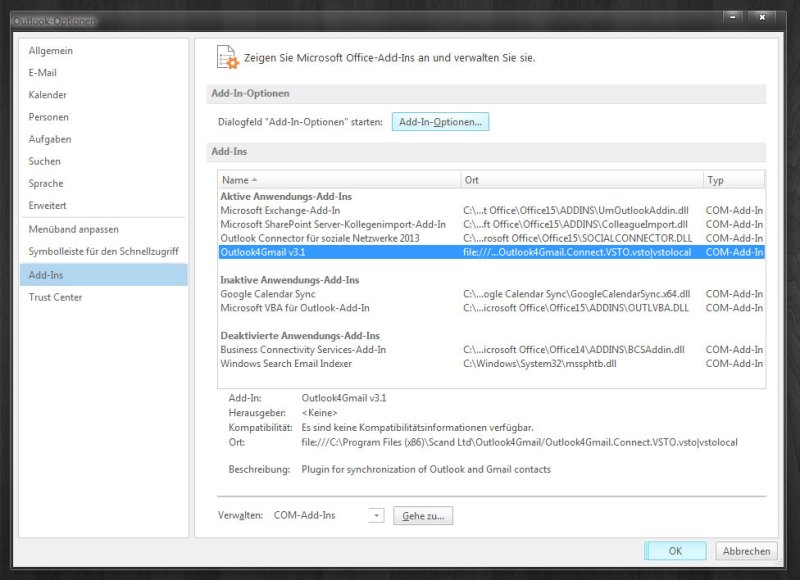Choose the Business Connectivity Services-Add-In entry

303,350
